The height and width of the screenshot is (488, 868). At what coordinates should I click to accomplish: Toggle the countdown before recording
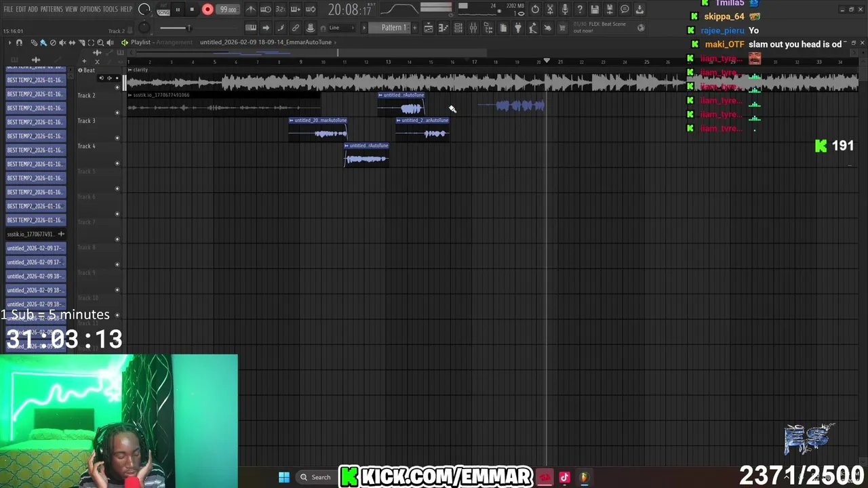point(280,9)
